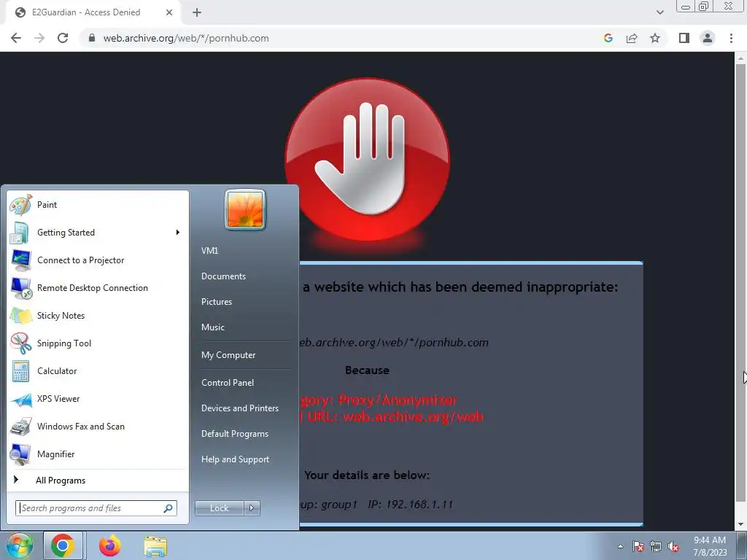
Task: Open Documents from Start menu
Action: [x=223, y=276]
